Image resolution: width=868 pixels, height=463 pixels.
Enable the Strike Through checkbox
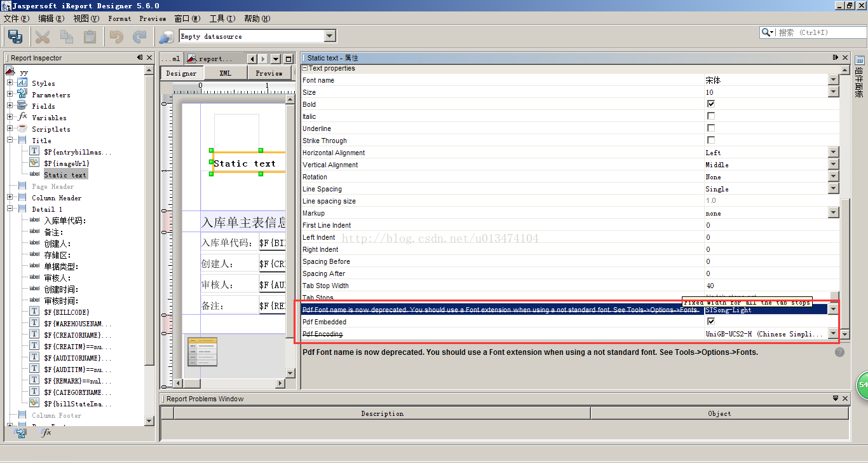[x=711, y=140]
